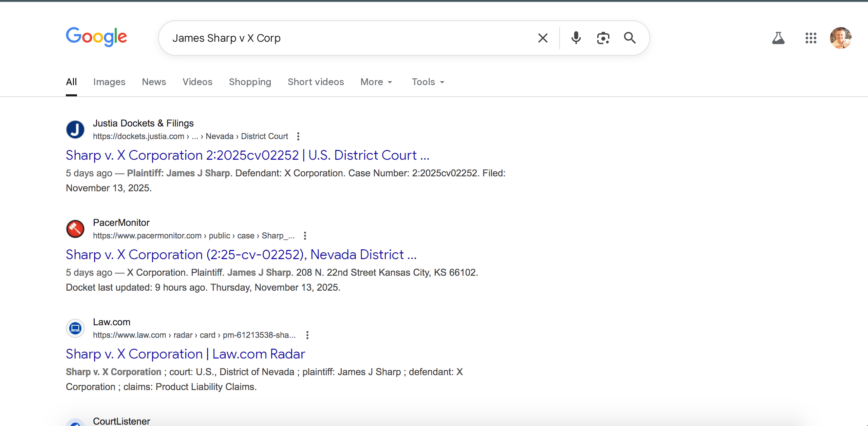Switch to the Images tab
The width and height of the screenshot is (868, 426).
tap(109, 82)
